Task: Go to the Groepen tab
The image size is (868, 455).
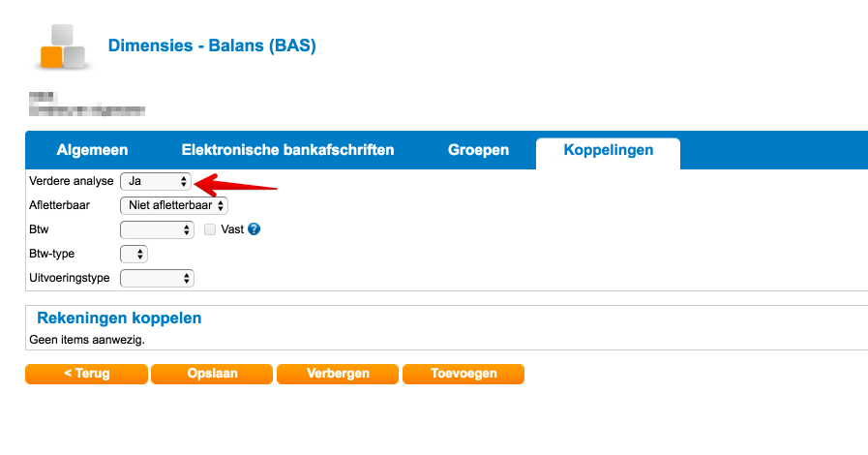Action: (x=478, y=150)
